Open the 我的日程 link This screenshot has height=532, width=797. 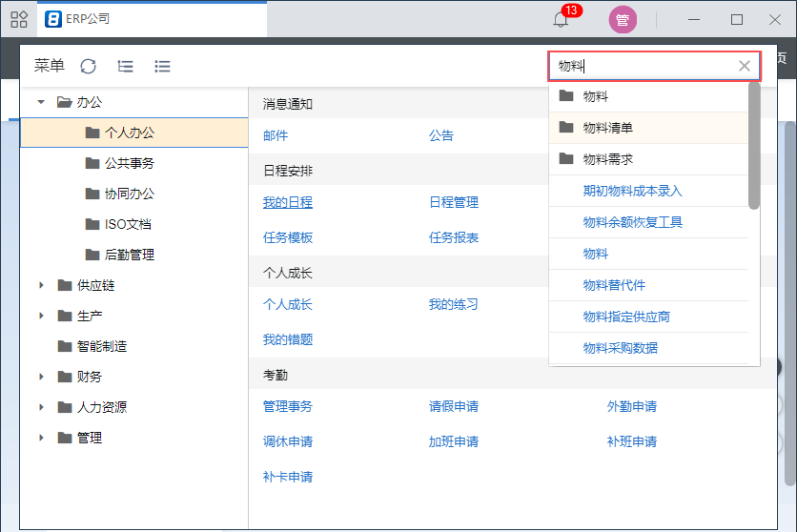tap(288, 202)
